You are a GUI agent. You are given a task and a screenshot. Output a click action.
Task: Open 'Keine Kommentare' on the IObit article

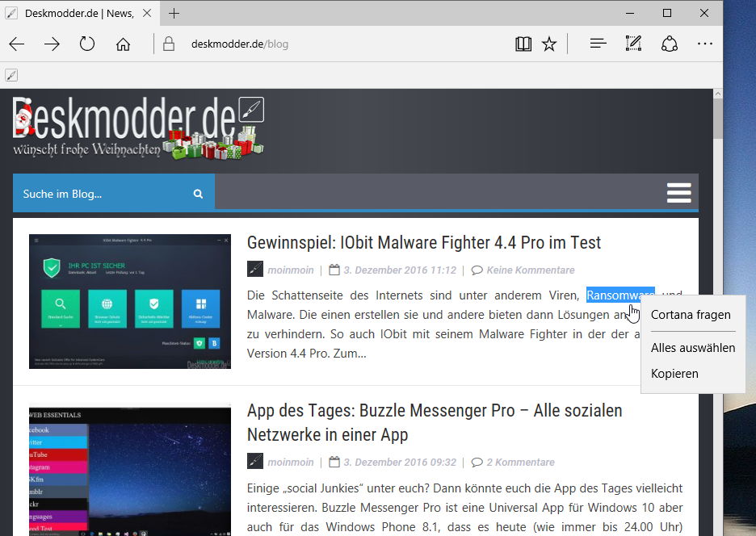pyautogui.click(x=531, y=270)
